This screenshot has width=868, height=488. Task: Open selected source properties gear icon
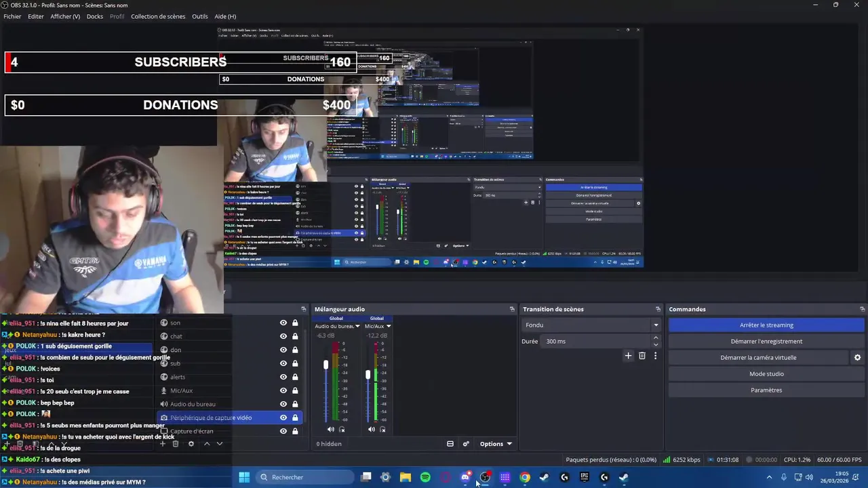pos(191,444)
